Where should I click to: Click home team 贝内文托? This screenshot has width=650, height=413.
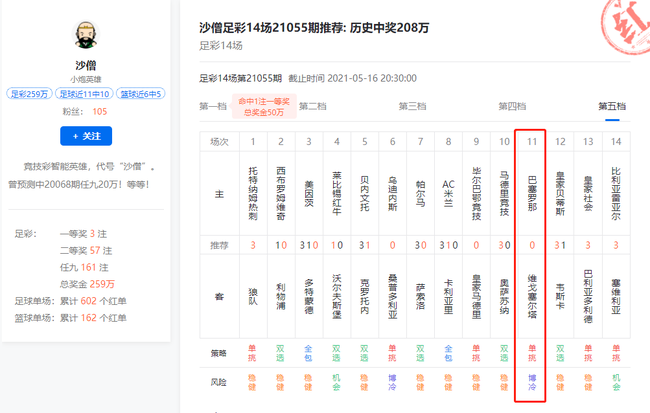click(365, 194)
